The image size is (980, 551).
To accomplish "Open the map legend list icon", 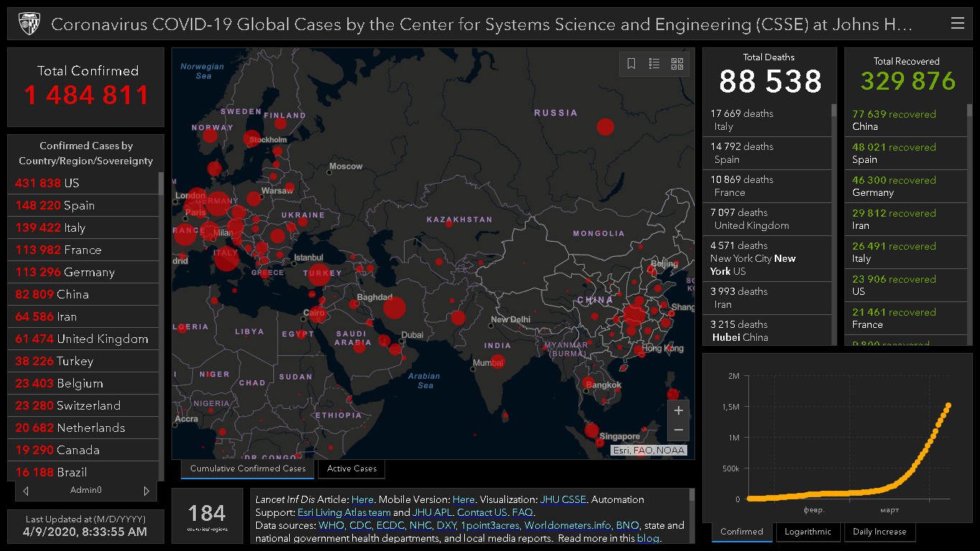I will click(654, 64).
